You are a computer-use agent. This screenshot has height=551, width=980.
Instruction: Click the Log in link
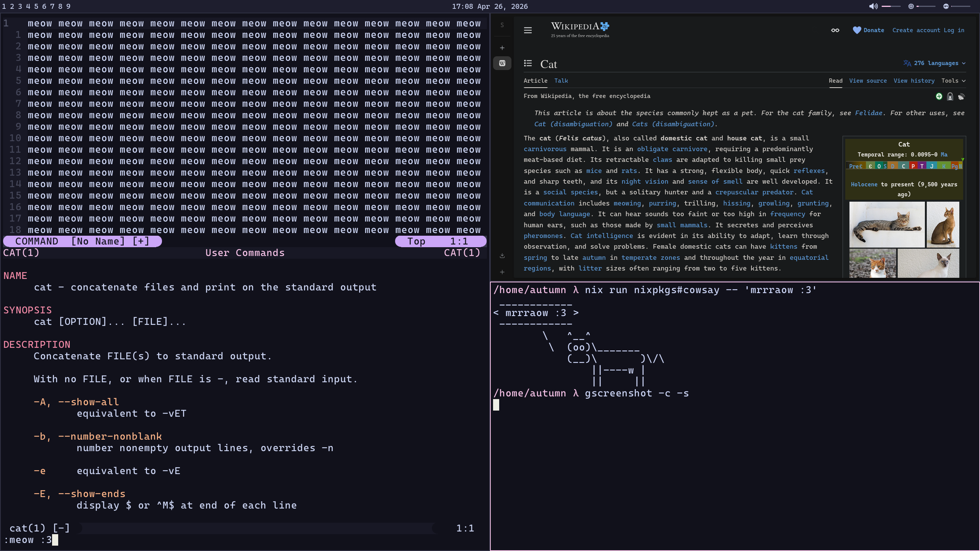tap(954, 30)
